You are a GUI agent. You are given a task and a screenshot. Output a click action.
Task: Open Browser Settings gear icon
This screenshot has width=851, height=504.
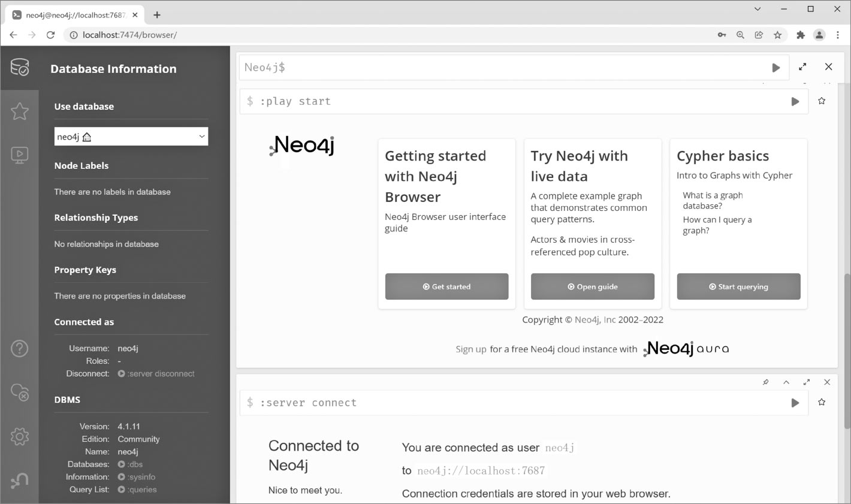pyautogui.click(x=20, y=436)
